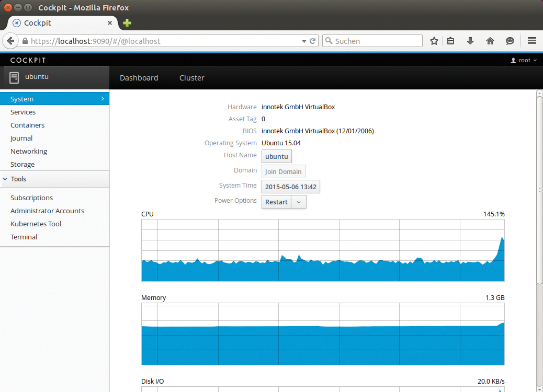Screen dimensions: 543x392
Task: Click the System Time button 2015-05-06 13:42
Action: 290,187
